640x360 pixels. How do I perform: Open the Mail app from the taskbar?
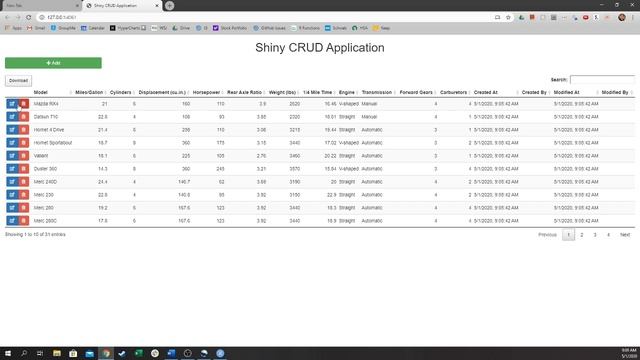point(89,353)
